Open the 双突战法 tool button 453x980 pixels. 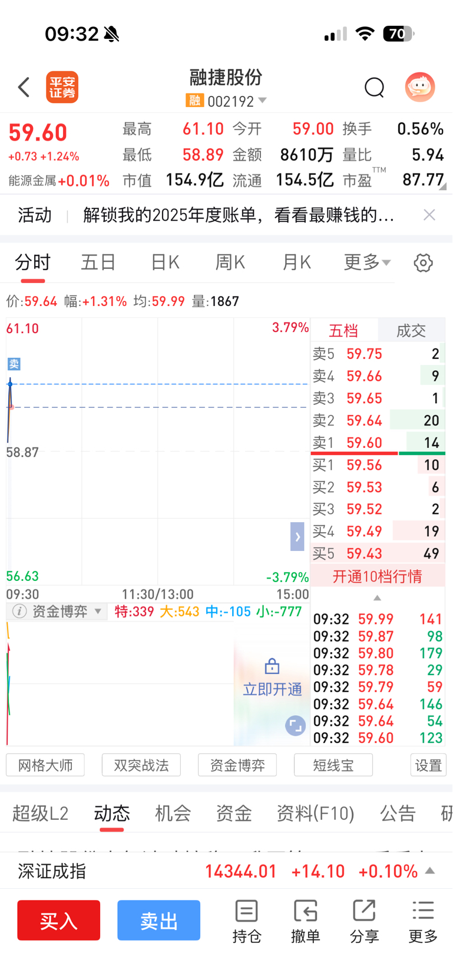pyautogui.click(x=141, y=765)
